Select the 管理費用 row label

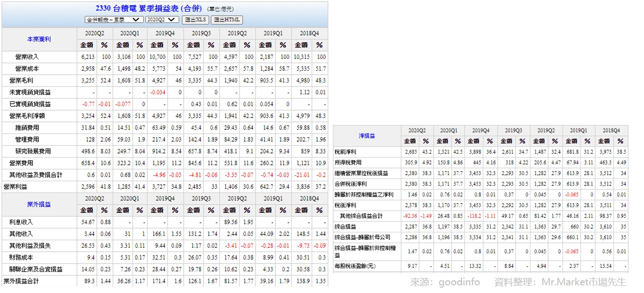coord(27,139)
